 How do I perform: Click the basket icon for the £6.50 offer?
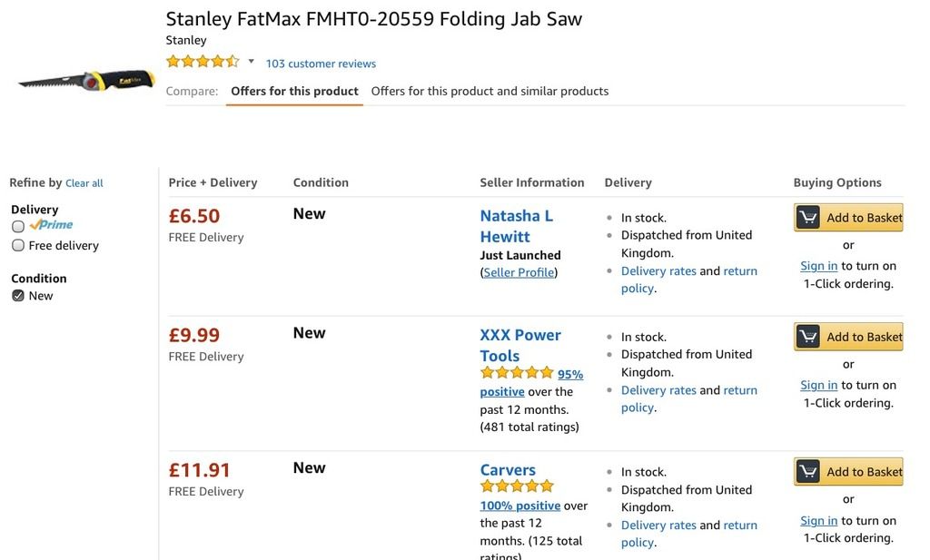(807, 218)
